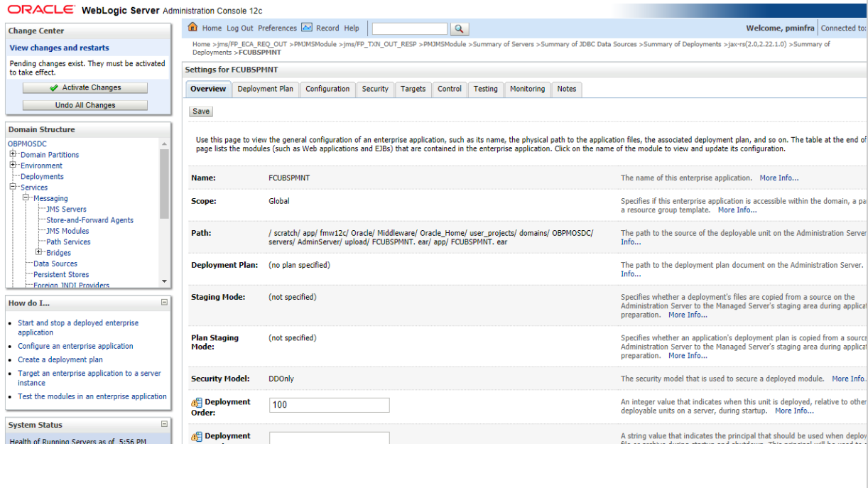Click the Save button
The height and width of the screenshot is (488, 868).
coord(201,112)
